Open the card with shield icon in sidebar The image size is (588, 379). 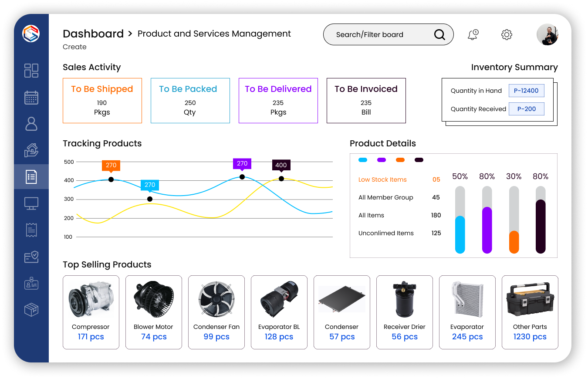(31, 257)
